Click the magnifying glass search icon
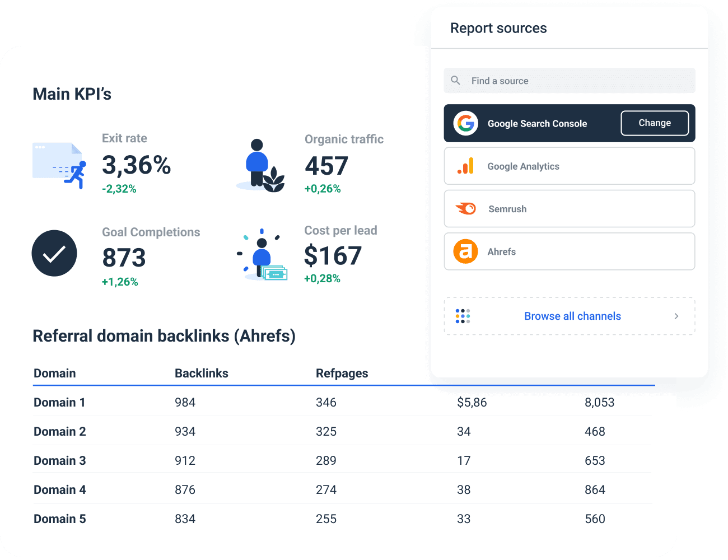728x560 pixels. (x=455, y=80)
